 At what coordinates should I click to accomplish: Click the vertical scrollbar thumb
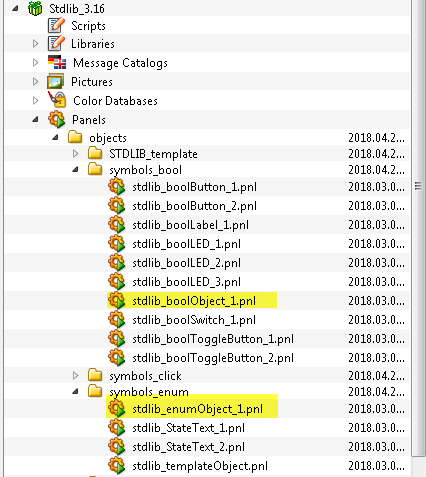click(x=418, y=187)
